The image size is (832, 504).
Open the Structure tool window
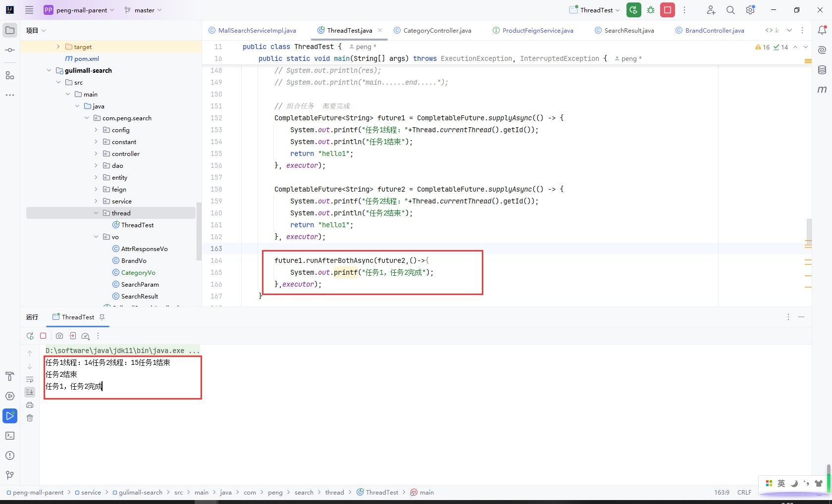pyautogui.click(x=10, y=75)
